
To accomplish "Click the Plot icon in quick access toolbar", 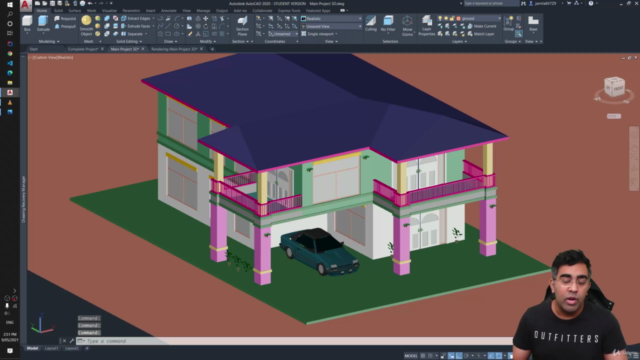I will (82, 3).
